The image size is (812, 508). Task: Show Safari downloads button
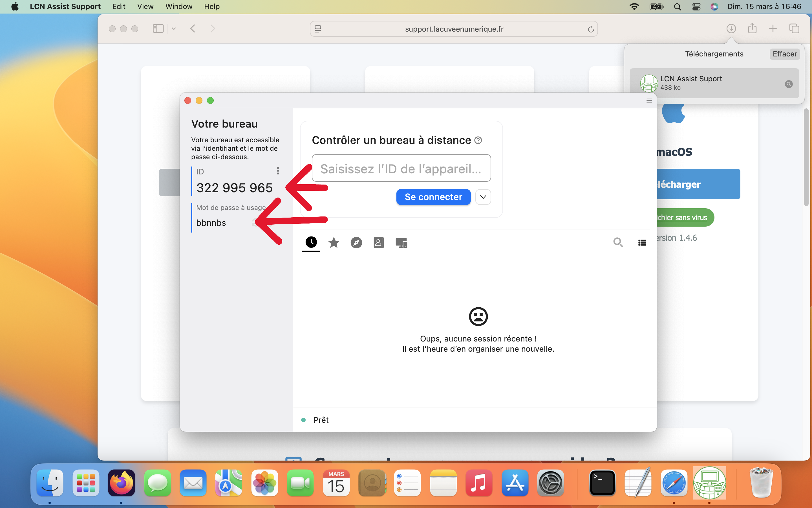(x=731, y=29)
